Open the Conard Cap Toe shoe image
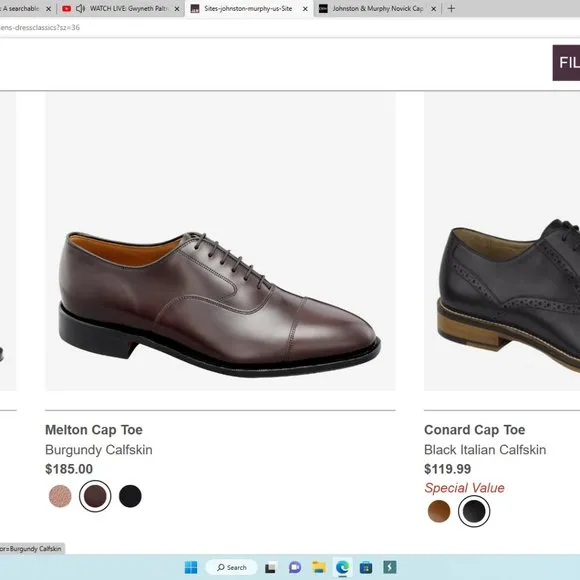 pyautogui.click(x=502, y=241)
